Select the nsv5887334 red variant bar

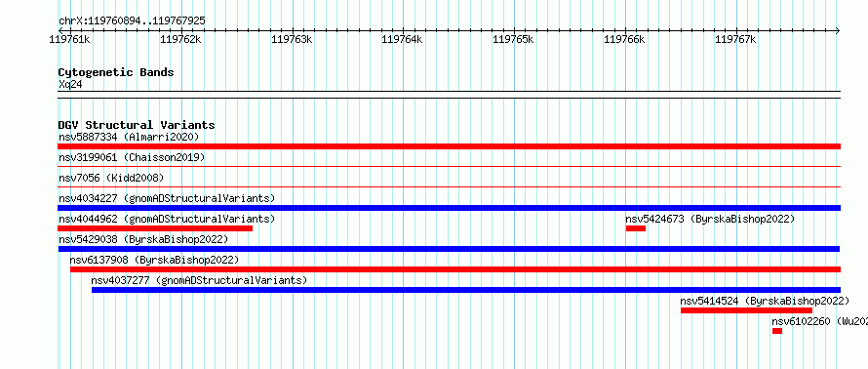pyautogui.click(x=449, y=146)
